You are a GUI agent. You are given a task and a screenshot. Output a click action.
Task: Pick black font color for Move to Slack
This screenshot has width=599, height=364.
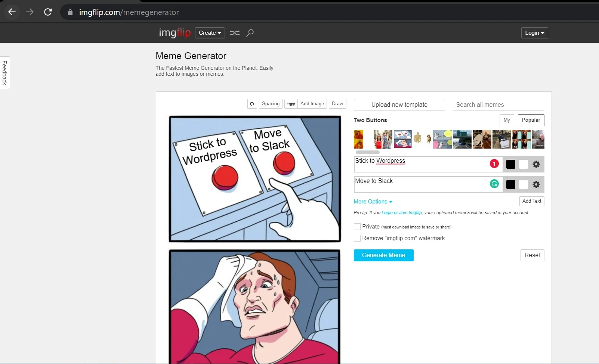coord(511,184)
